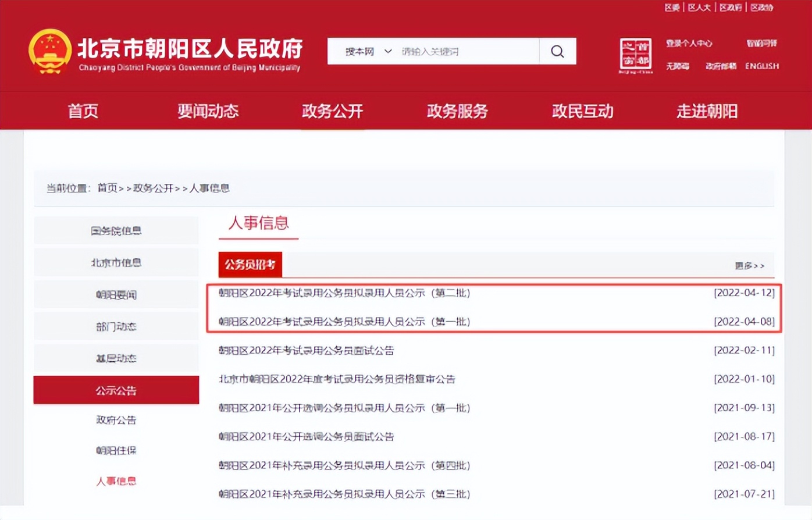Screen dimensions: 812x520
Task: Open the 政务公开 navigation menu
Action: [332, 111]
